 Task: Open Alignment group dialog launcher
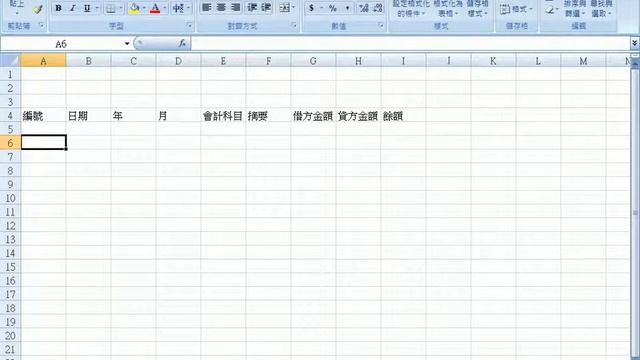point(294,25)
